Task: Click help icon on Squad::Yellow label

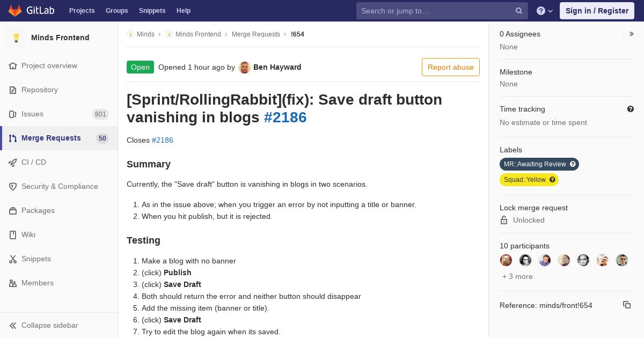Action: point(552,180)
